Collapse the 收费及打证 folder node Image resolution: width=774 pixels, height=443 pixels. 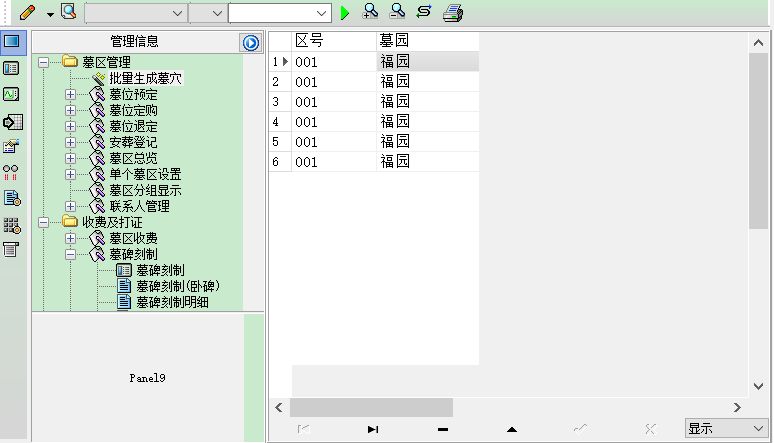43,222
